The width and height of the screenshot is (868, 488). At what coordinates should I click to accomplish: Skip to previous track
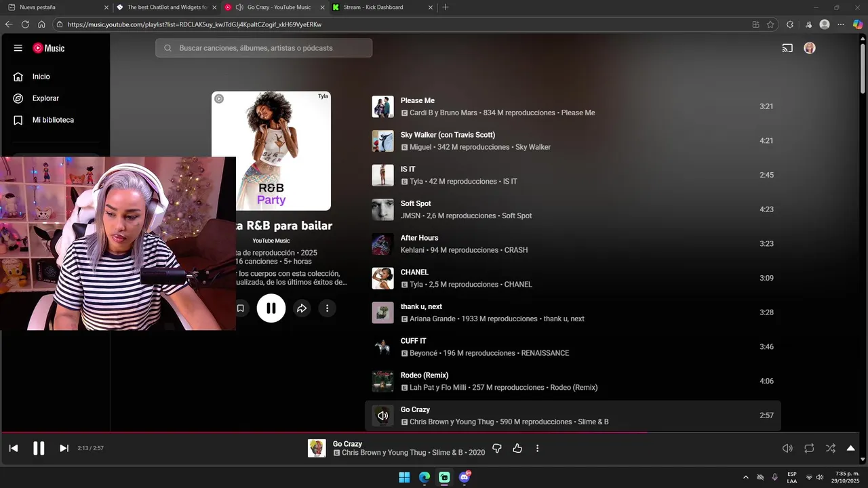click(14, 448)
